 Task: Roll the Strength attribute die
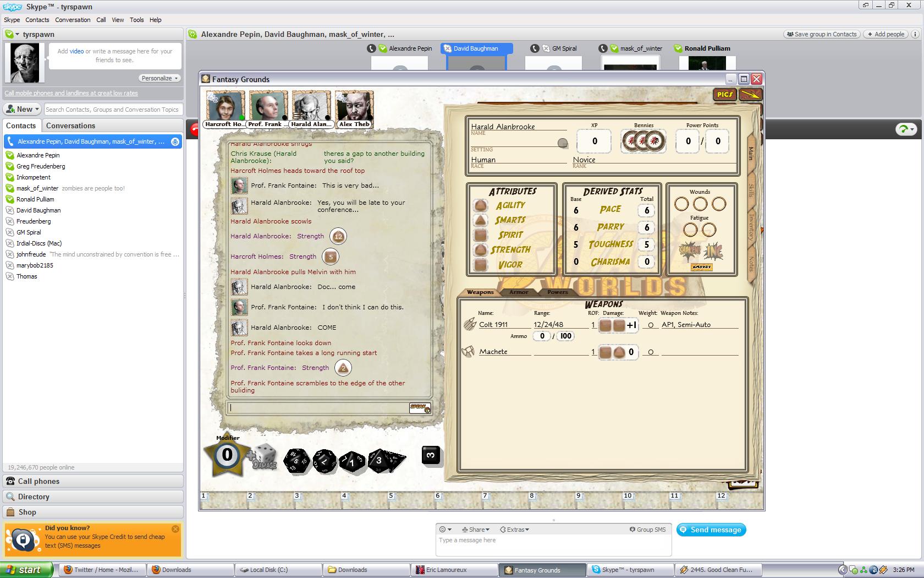(481, 250)
